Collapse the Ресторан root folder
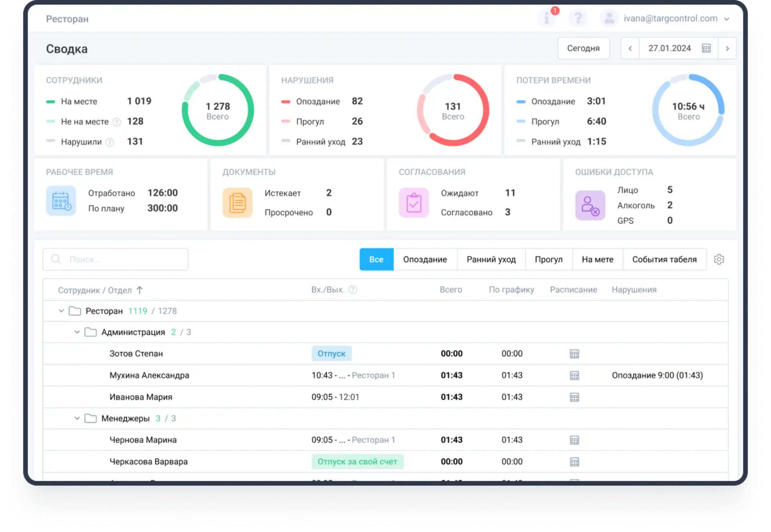 (61, 311)
